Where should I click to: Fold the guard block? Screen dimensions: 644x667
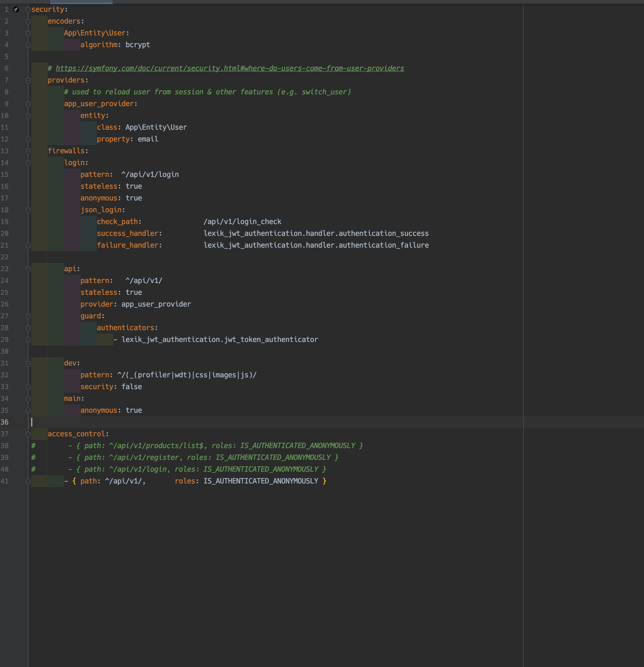(28, 317)
